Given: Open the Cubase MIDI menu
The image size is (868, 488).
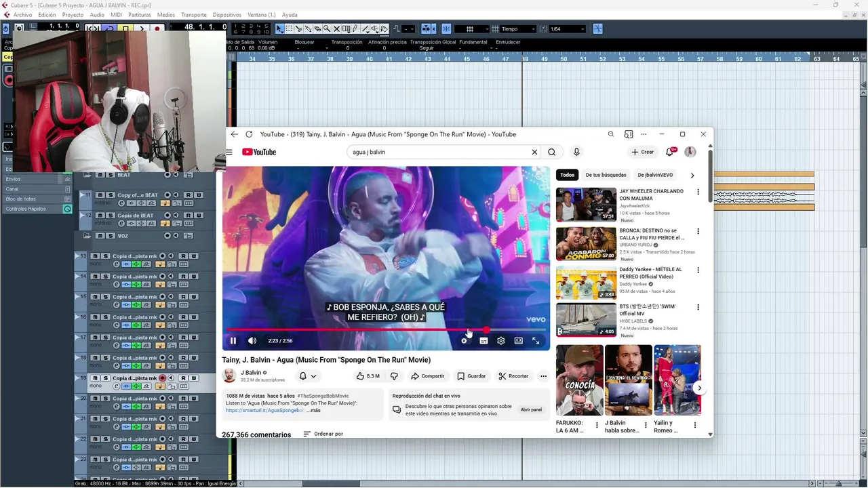Looking at the screenshot, I should click(x=116, y=15).
